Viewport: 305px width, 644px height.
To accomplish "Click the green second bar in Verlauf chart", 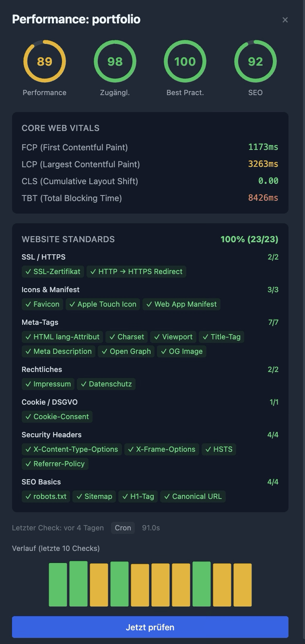I will pos(79,584).
